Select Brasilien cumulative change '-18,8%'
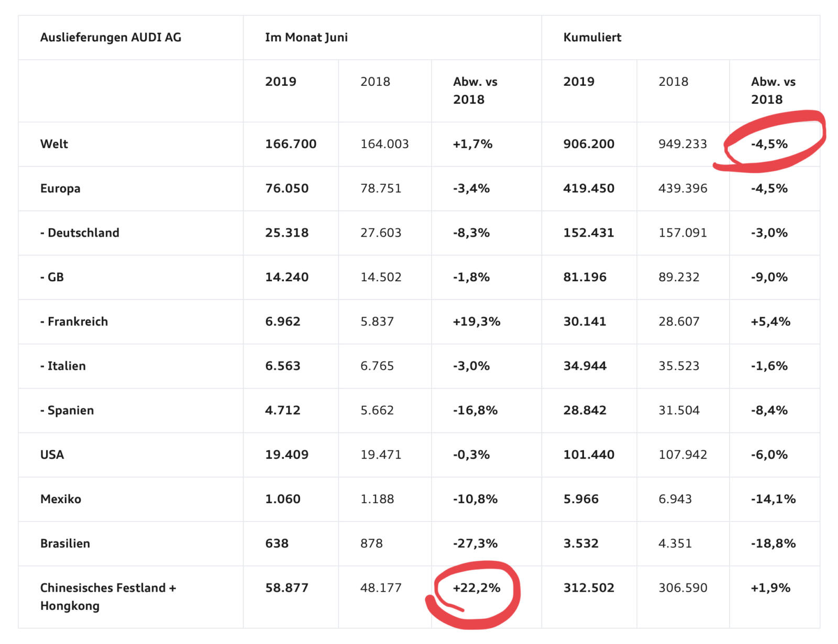Screen dimensions: 838x644 click(x=773, y=543)
